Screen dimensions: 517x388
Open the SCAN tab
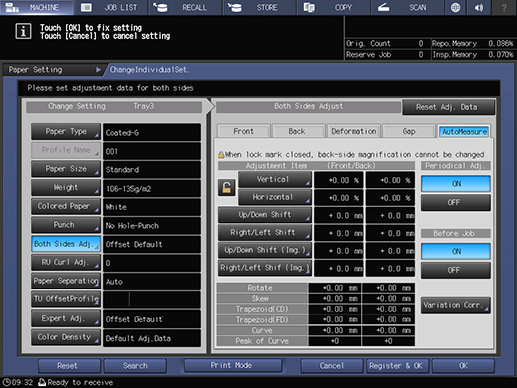click(407, 7)
